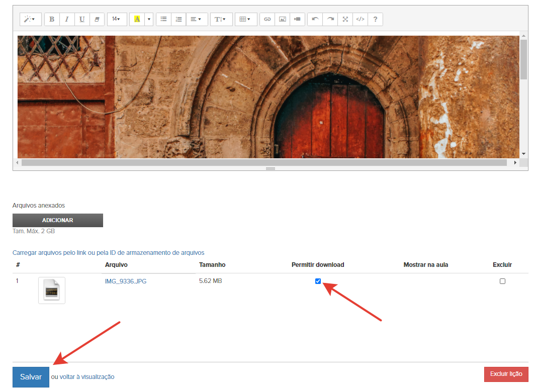
Task: Open the font size 14 dropdown
Action: point(117,19)
